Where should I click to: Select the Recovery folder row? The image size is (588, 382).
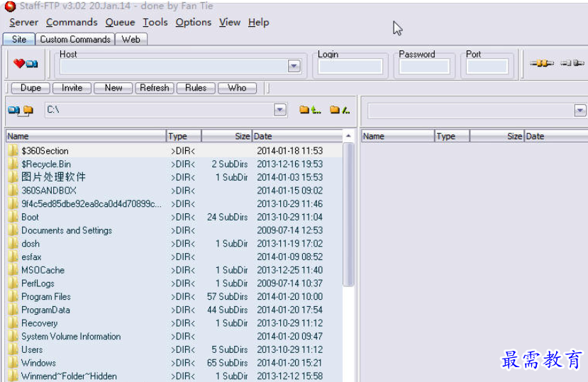tap(174, 323)
